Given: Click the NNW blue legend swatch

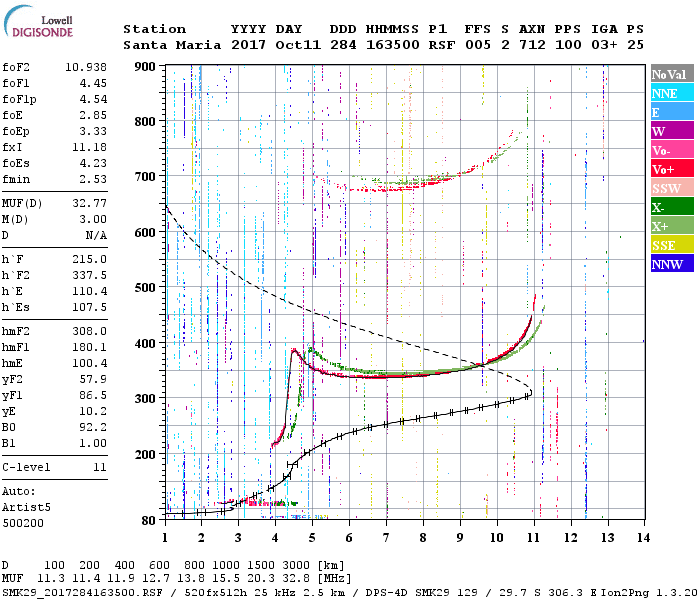Looking at the screenshot, I should 672,263.
